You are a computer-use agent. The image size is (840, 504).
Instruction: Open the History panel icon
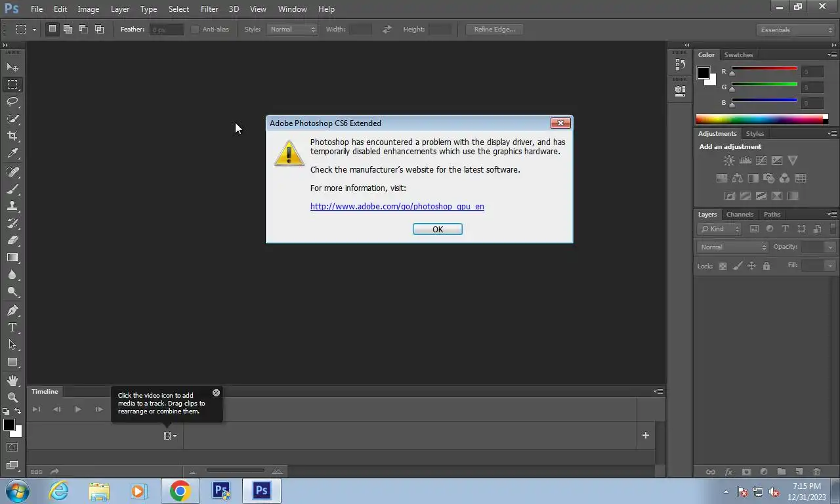click(x=680, y=65)
